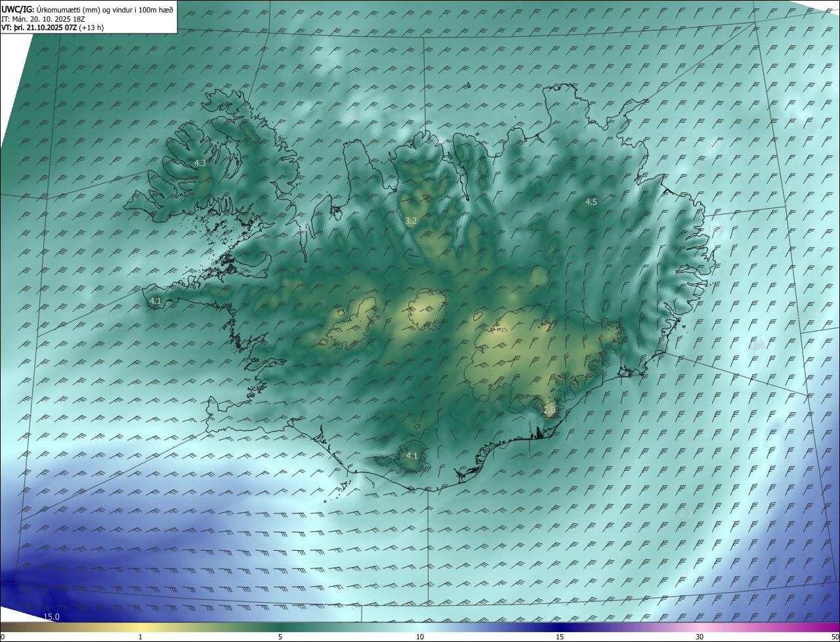Click the 15 tick on the color scale

pyautogui.click(x=560, y=637)
